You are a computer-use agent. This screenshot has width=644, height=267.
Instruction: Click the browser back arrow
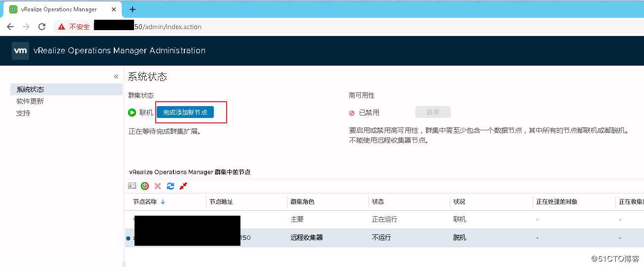pyautogui.click(x=10, y=27)
